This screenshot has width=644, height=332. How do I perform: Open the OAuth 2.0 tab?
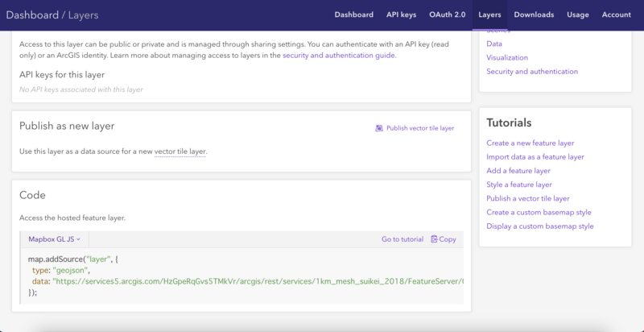(x=448, y=15)
